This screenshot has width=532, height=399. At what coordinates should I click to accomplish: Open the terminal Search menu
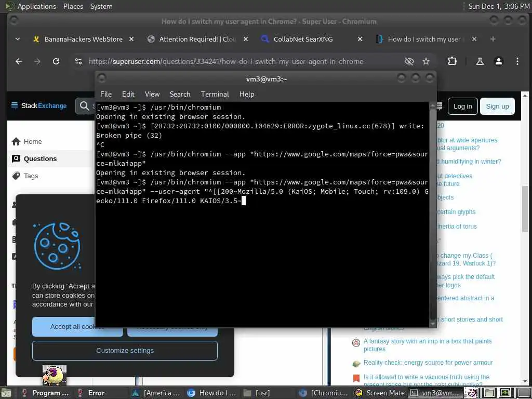pyautogui.click(x=180, y=95)
